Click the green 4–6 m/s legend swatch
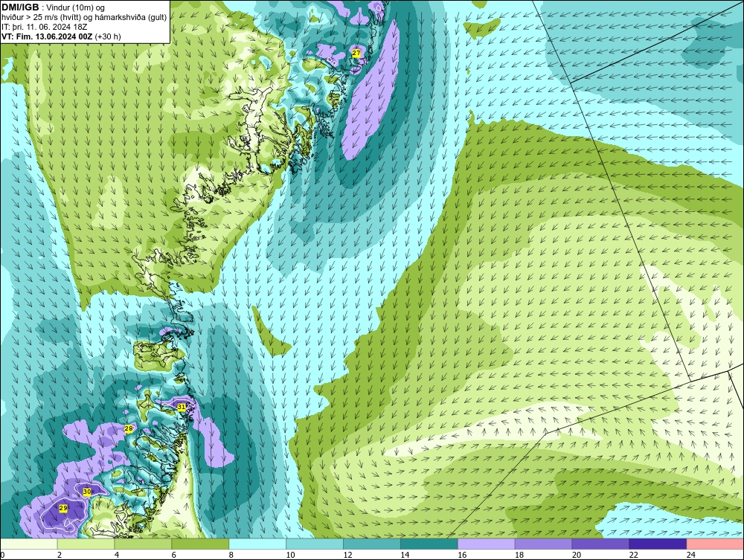 pyautogui.click(x=143, y=544)
